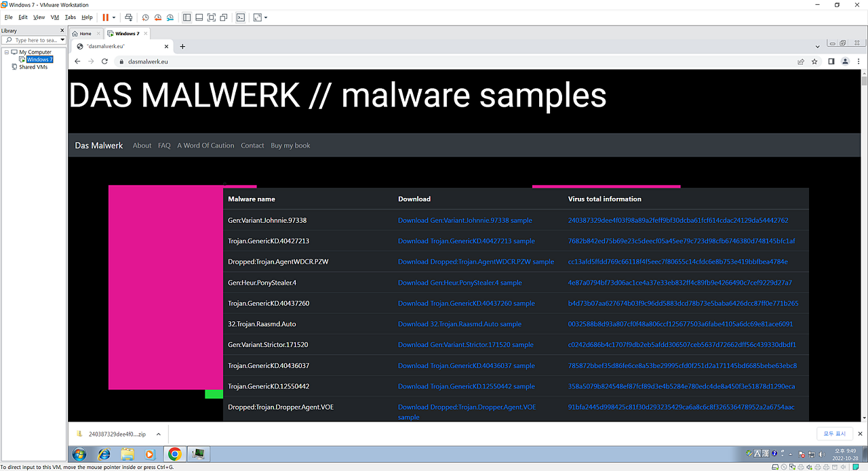Open the Tabs menu
Viewport: 868px width, 471px height.
pos(71,17)
